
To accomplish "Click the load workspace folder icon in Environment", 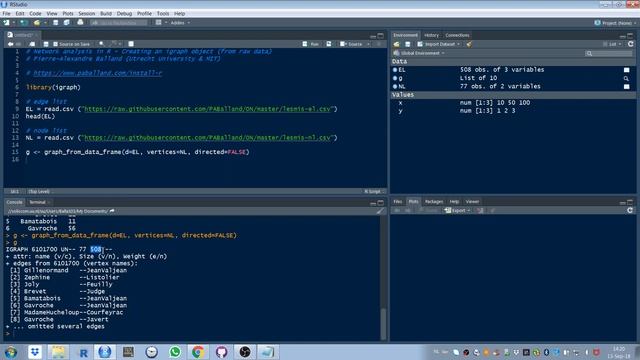I will coord(396,44).
